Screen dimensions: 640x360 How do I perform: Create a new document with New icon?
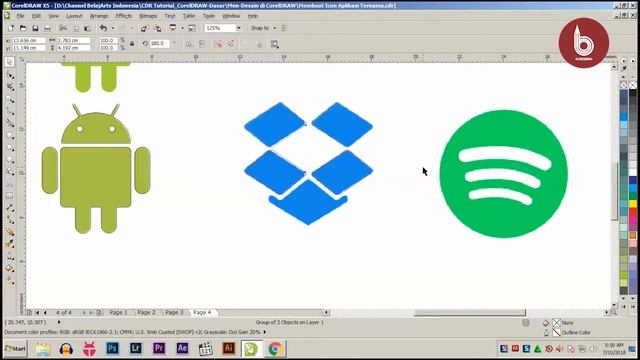[x=11, y=28]
